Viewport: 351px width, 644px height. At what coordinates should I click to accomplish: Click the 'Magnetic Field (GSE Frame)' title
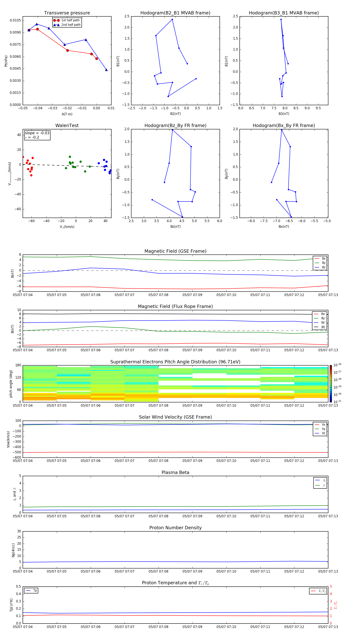coord(175,251)
